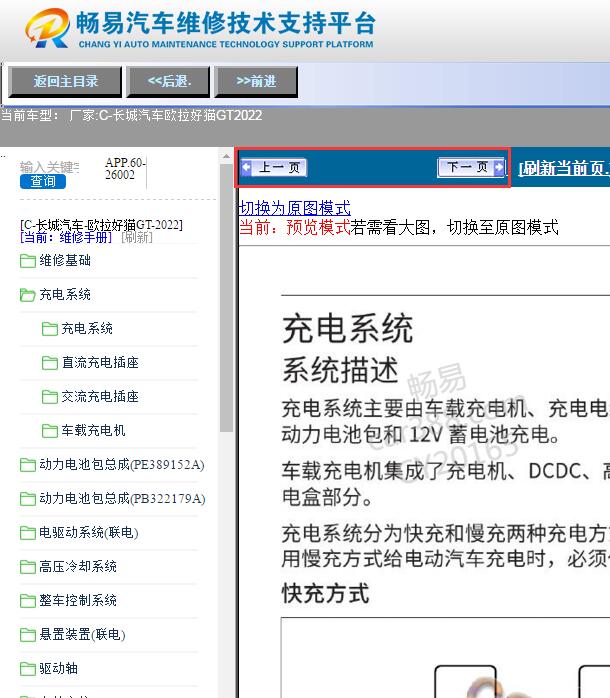Click the [刷新] link in sidebar
The image size is (610, 698).
(x=137, y=237)
